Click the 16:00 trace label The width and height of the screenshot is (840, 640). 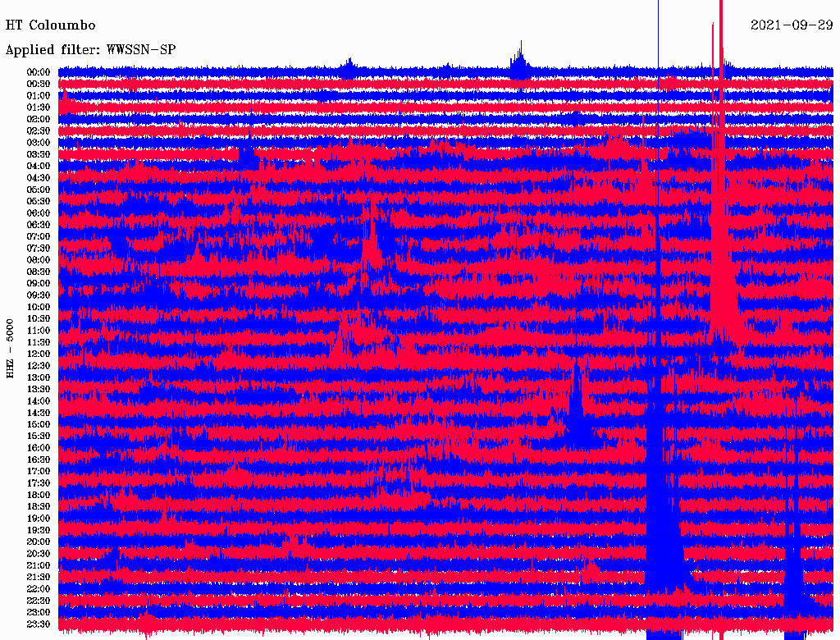[x=39, y=448]
